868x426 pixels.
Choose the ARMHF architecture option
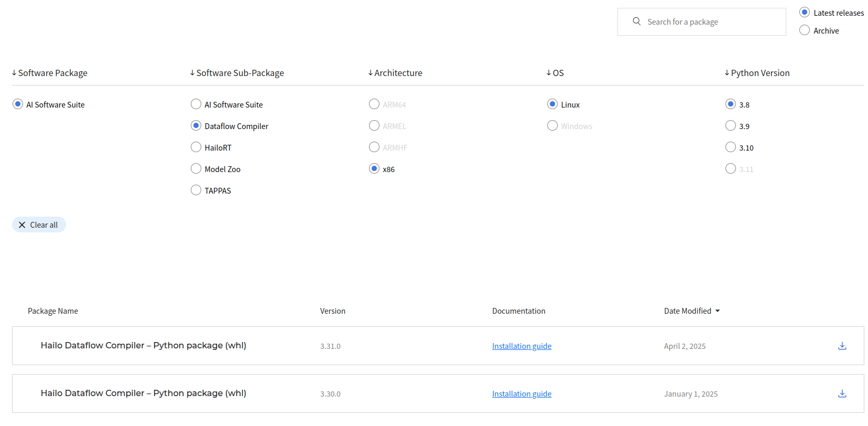[374, 147]
